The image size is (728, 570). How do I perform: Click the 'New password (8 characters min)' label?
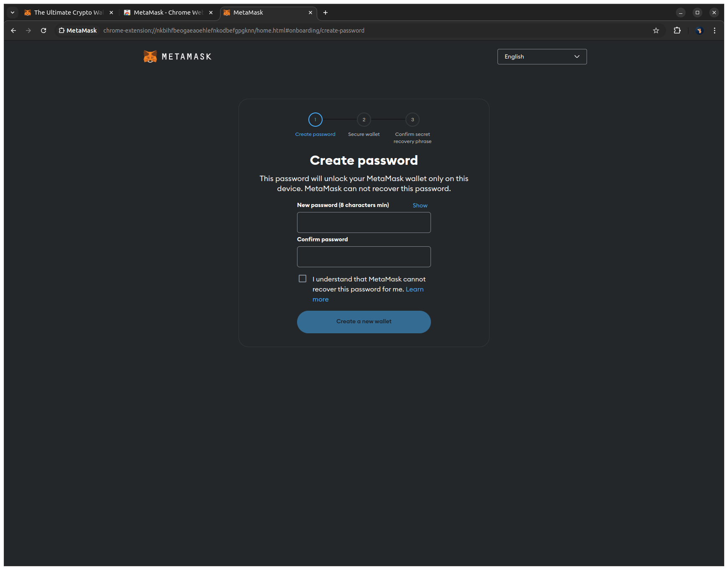pyautogui.click(x=343, y=205)
